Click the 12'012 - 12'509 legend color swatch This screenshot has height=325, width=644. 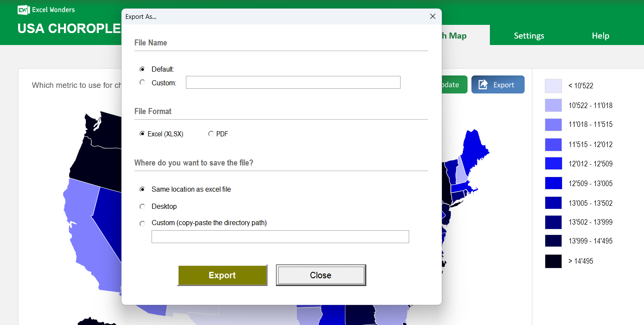(x=553, y=164)
